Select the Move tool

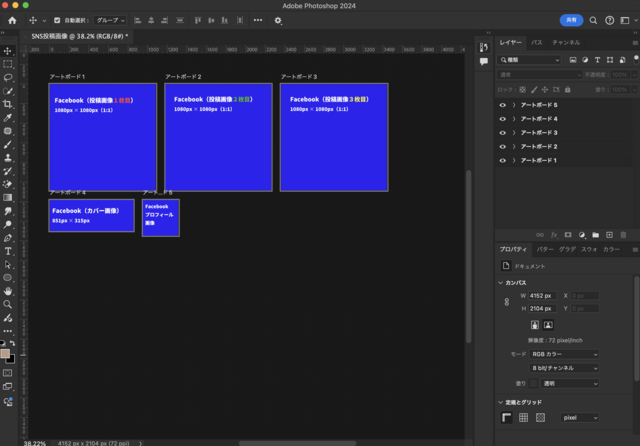click(7, 51)
